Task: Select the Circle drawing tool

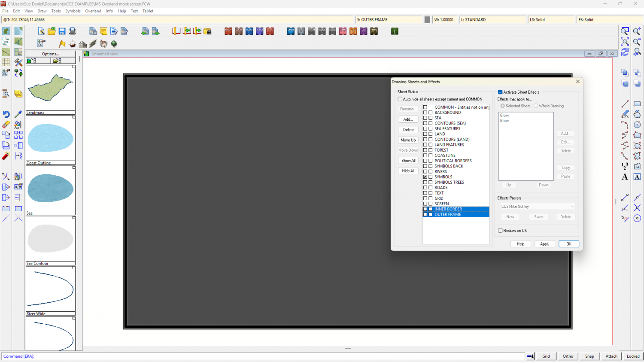Action: click(x=637, y=125)
